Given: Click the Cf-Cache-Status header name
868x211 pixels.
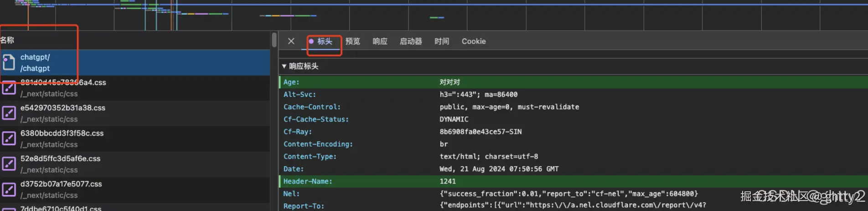Looking at the screenshot, I should tap(316, 119).
